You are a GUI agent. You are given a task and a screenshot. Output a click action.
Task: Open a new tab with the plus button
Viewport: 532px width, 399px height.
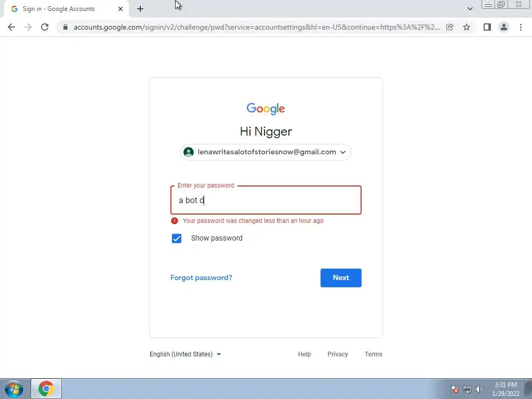140,9
